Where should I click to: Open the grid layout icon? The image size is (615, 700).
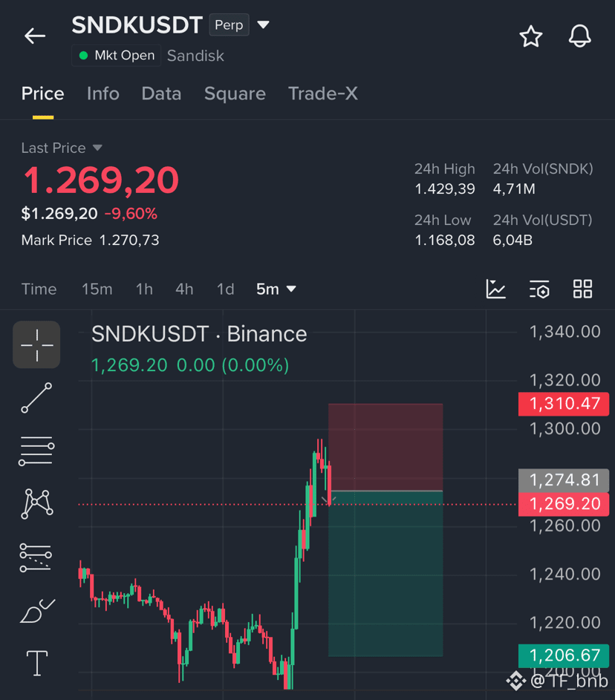point(583,289)
